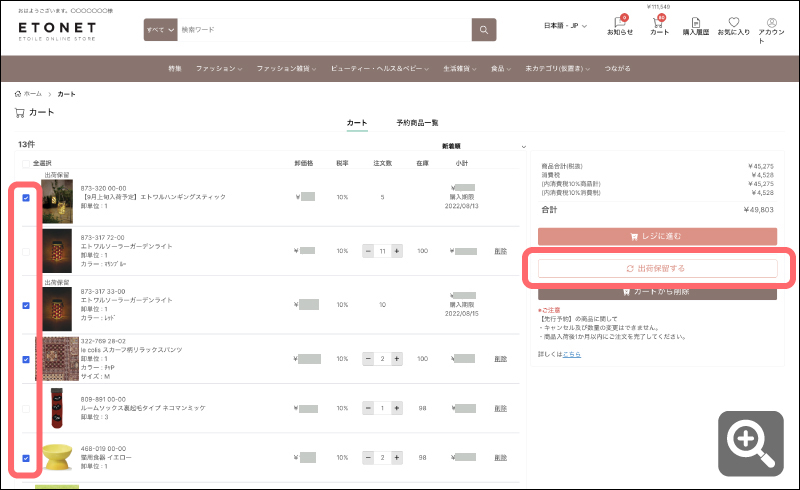Switch to the 予約商品一覧 tab
The width and height of the screenshot is (800, 490).
point(417,123)
